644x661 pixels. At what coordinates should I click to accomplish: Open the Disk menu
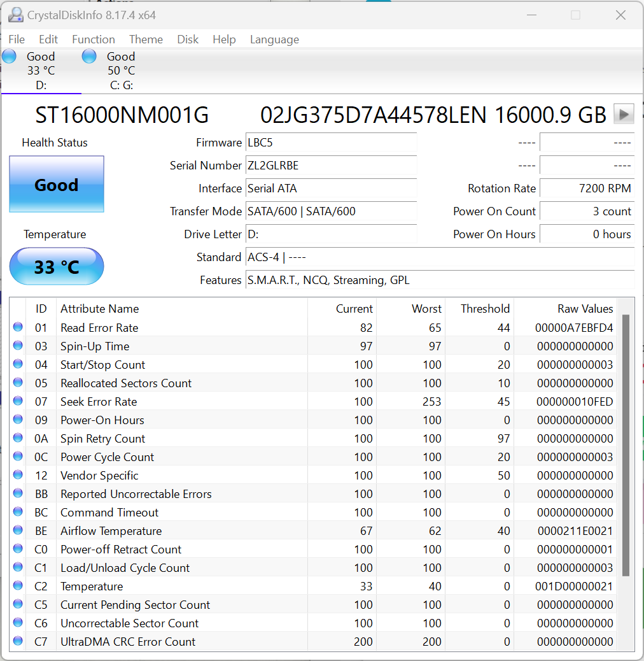188,39
